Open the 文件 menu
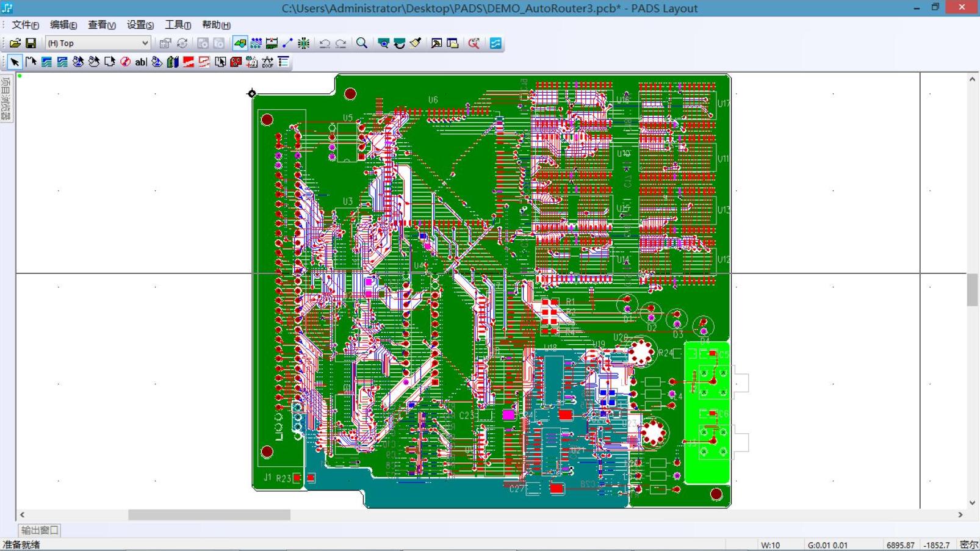The height and width of the screenshot is (551, 980). point(25,25)
